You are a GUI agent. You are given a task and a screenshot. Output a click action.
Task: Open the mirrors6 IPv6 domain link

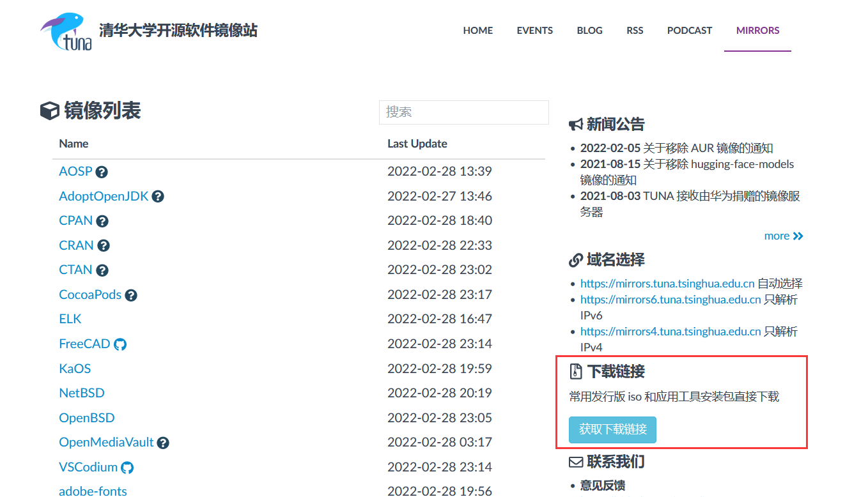[x=670, y=300]
